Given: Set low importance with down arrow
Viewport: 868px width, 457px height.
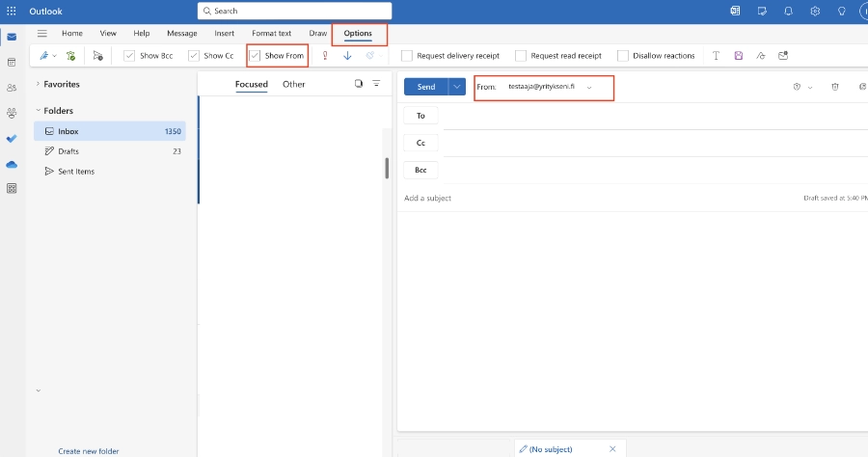Looking at the screenshot, I should point(347,55).
